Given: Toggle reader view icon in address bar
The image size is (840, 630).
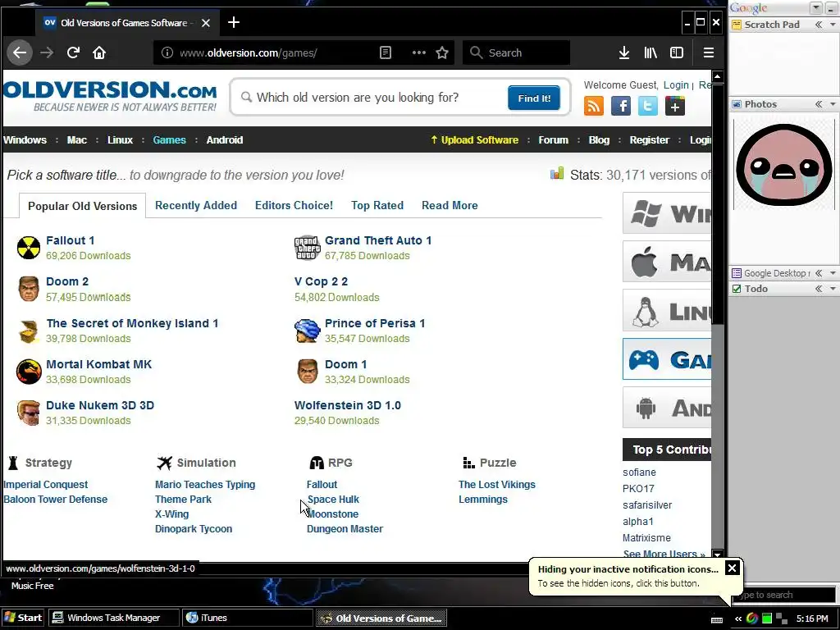Looking at the screenshot, I should coord(386,52).
